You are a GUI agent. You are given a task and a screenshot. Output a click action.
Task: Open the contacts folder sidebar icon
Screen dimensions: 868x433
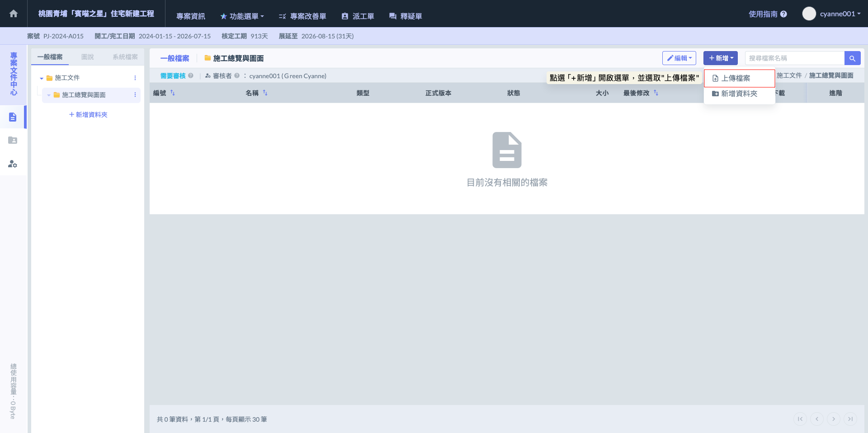tap(13, 141)
